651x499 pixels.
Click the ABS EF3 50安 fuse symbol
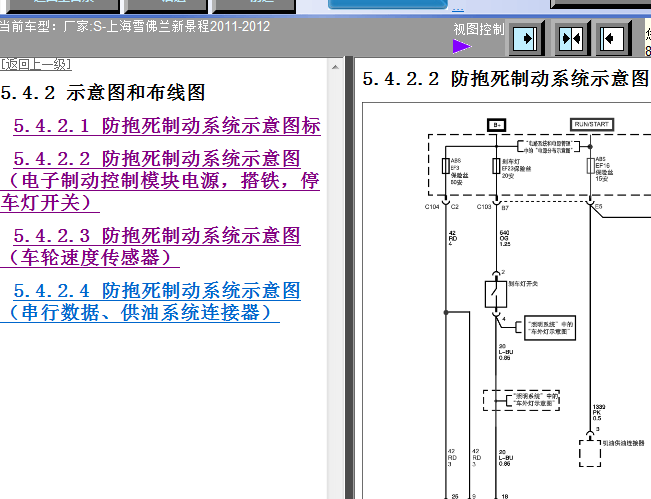click(x=445, y=166)
